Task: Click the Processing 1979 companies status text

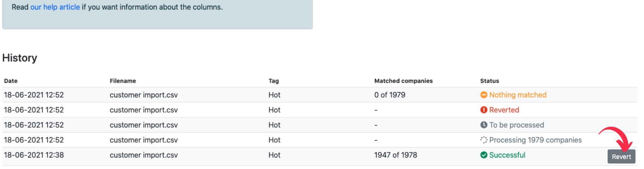Action: [x=536, y=140]
